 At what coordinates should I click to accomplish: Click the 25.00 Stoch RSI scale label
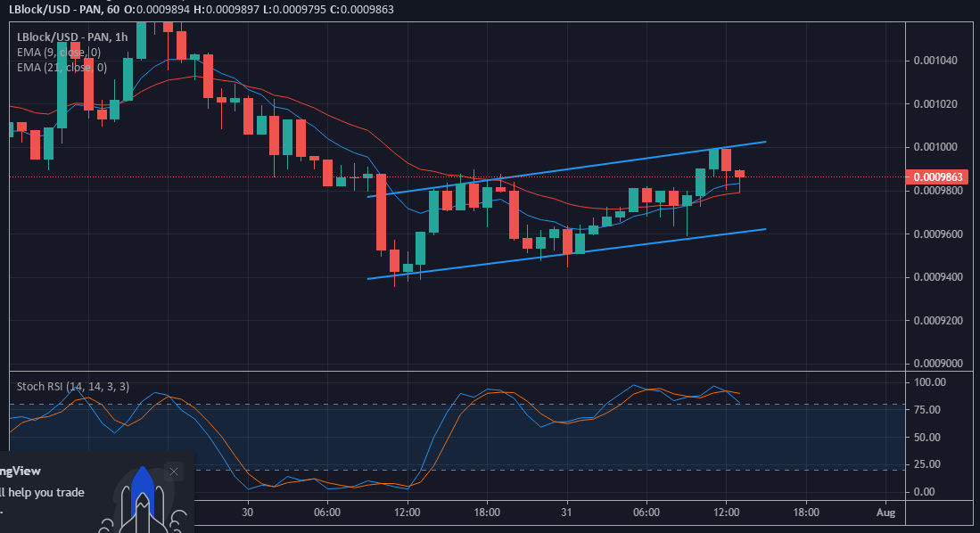(926, 463)
